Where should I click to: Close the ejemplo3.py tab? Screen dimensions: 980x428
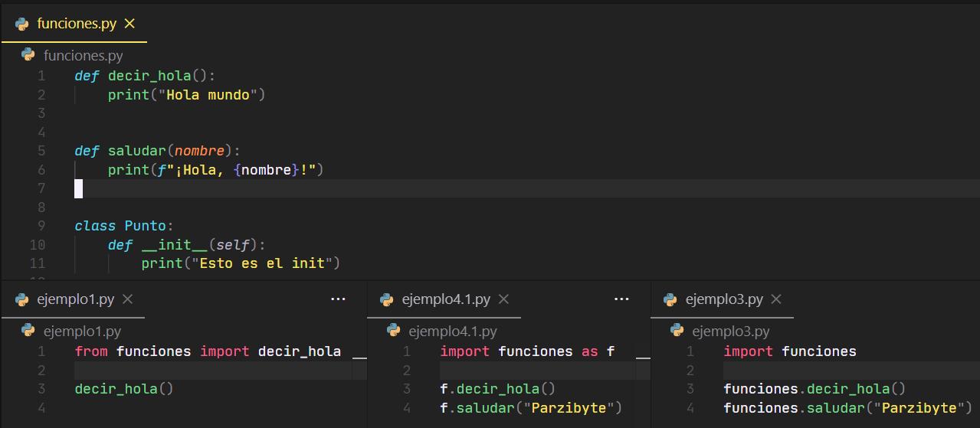click(x=776, y=299)
